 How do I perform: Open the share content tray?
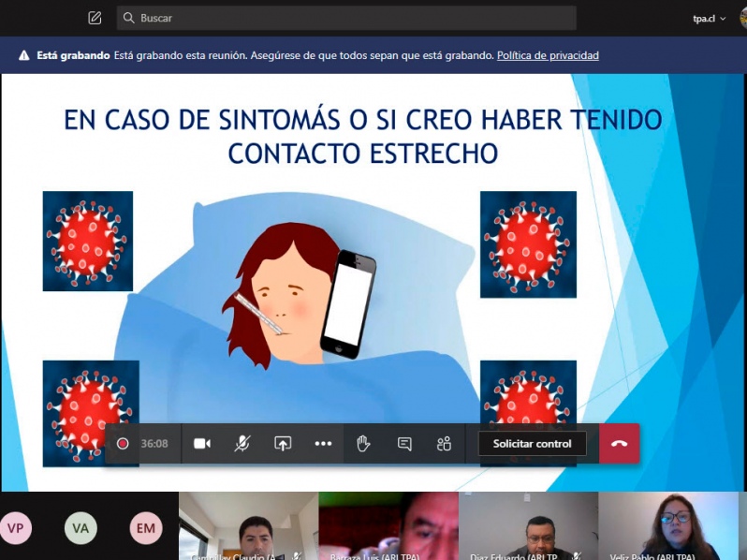point(283,444)
